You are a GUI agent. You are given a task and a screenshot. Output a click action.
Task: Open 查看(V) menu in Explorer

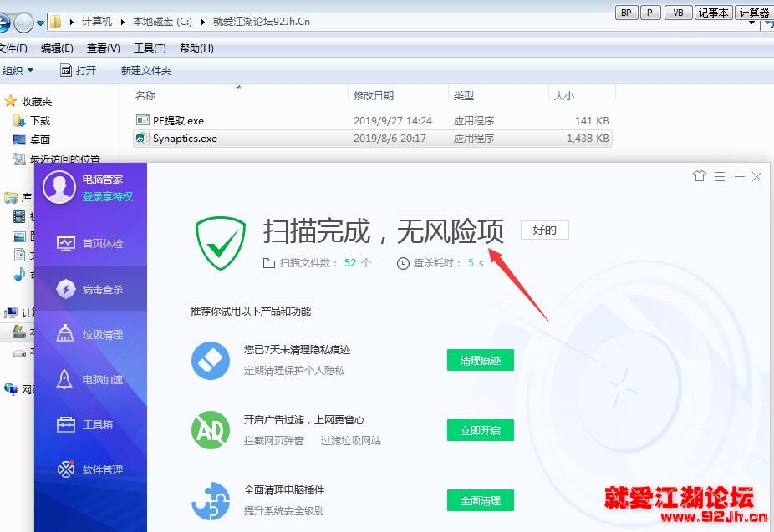pyautogui.click(x=103, y=48)
